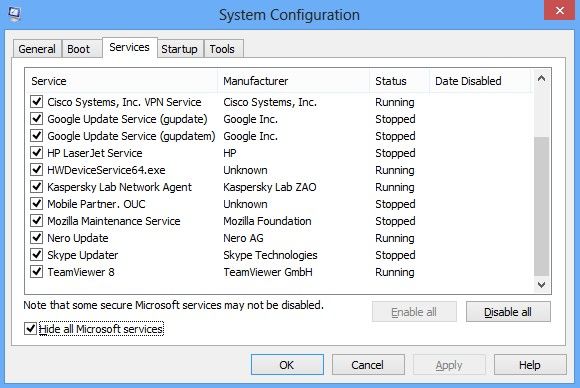This screenshot has width=580, height=388.
Task: Disable the Skype Updater checkbox
Action: (36, 254)
